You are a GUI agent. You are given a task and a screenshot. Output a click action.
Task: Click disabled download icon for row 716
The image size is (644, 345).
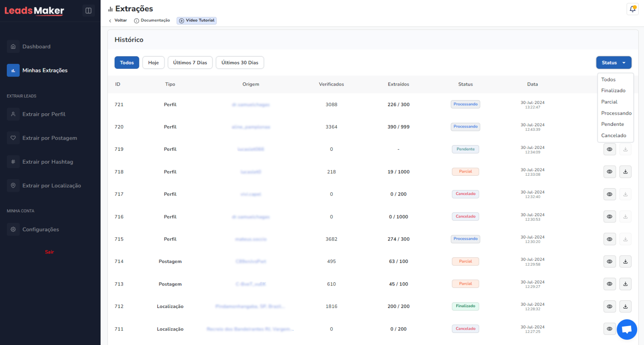click(x=625, y=217)
